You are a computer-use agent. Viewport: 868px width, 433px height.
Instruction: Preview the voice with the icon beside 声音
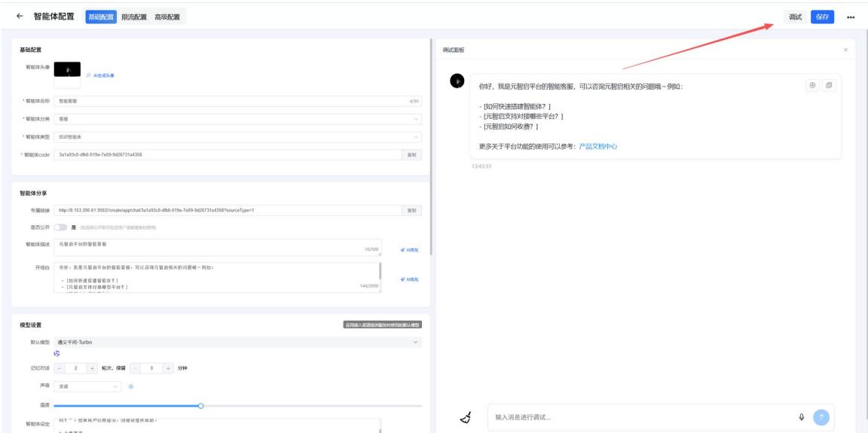click(130, 386)
